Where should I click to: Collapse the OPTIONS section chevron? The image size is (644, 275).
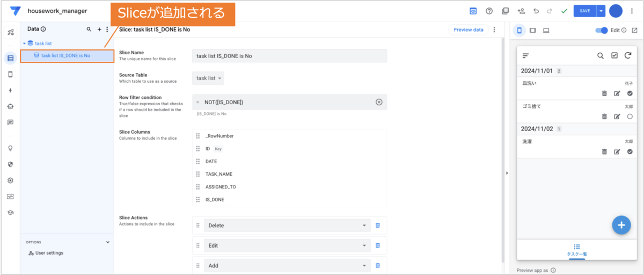(108, 242)
